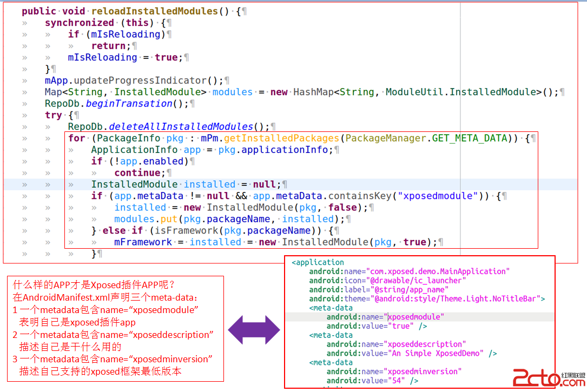Click the xposedminversion name attribute in XML
Viewport: 587px width, 392px height.
coord(394,371)
